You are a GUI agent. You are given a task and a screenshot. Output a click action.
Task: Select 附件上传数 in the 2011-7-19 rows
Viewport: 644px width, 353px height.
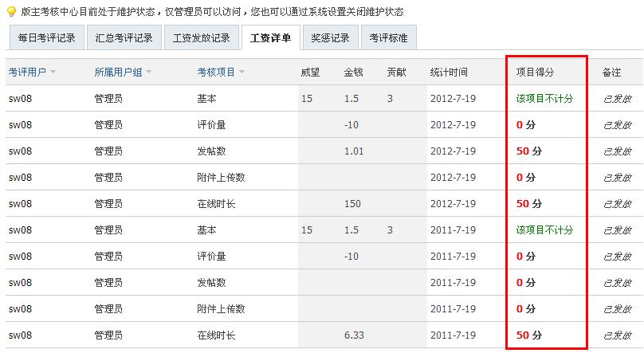221,308
